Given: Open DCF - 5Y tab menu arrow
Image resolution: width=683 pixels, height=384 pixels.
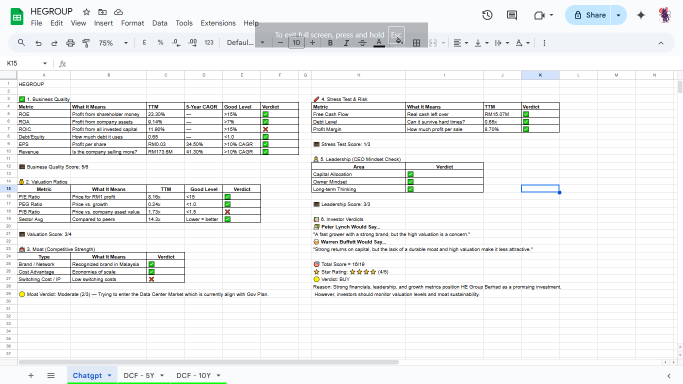Looking at the screenshot, I should [162, 375].
